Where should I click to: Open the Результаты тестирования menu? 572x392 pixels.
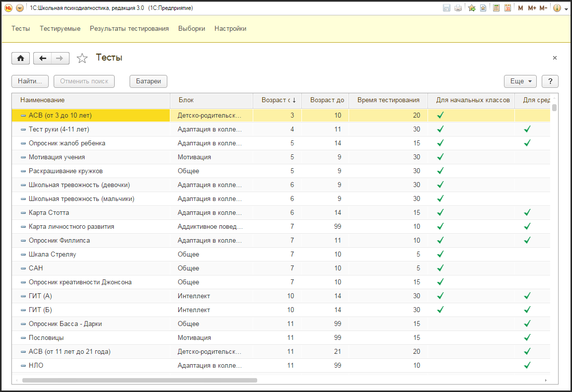[x=129, y=29]
